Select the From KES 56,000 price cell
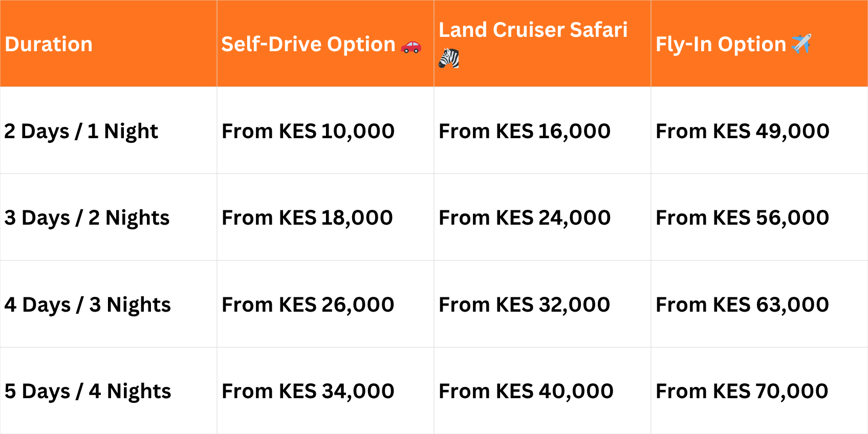 tap(743, 218)
